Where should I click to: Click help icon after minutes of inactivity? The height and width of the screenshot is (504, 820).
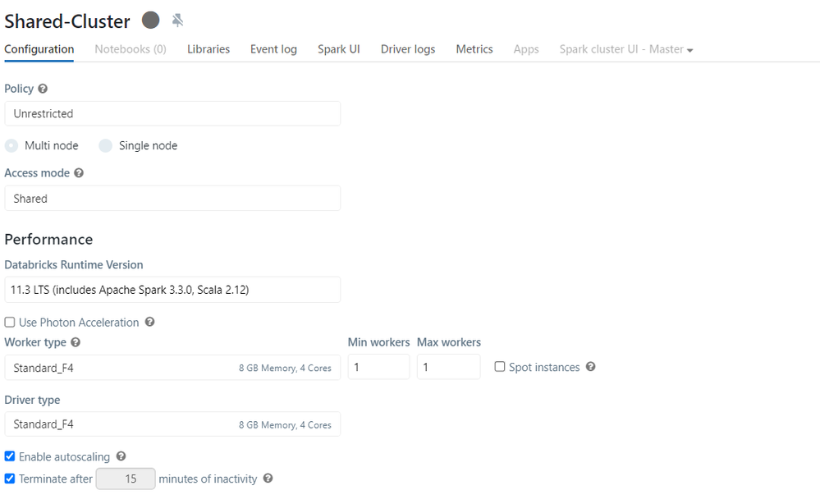coord(268,479)
